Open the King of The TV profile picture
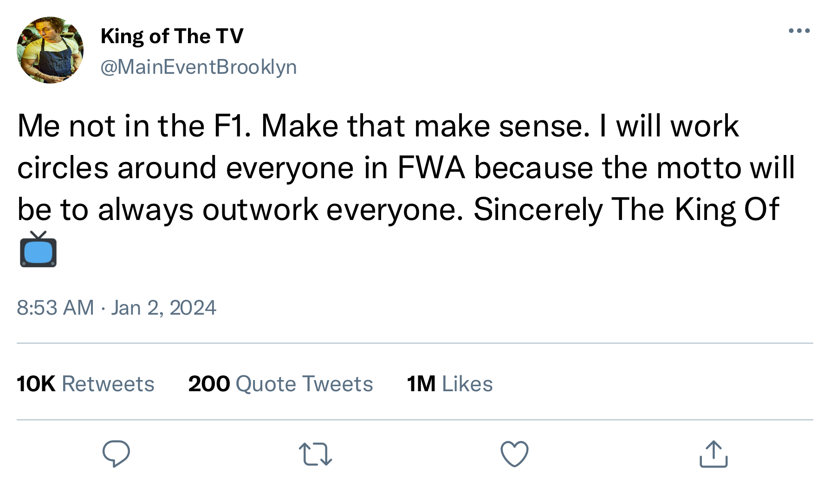Image resolution: width=830 pixels, height=504 pixels. click(x=50, y=50)
